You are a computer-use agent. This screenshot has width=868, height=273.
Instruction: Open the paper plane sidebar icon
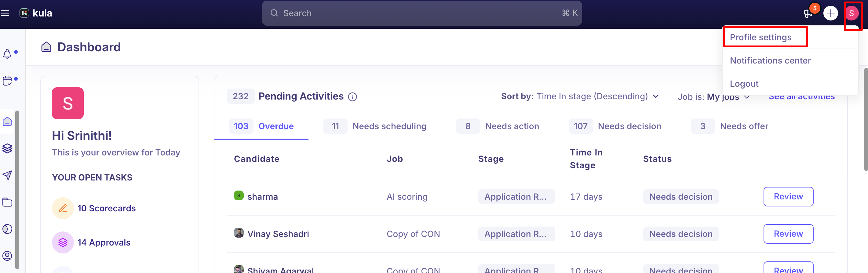tap(7, 175)
